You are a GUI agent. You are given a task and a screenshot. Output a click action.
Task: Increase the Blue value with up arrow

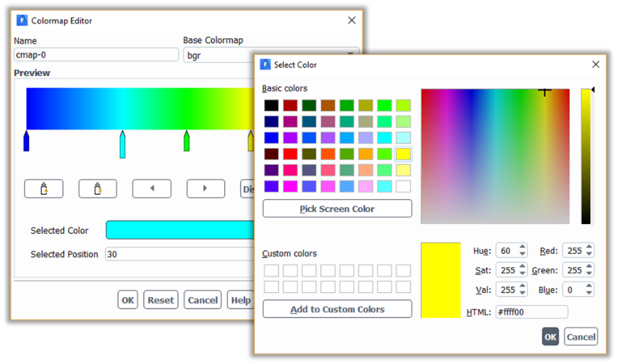pos(589,287)
